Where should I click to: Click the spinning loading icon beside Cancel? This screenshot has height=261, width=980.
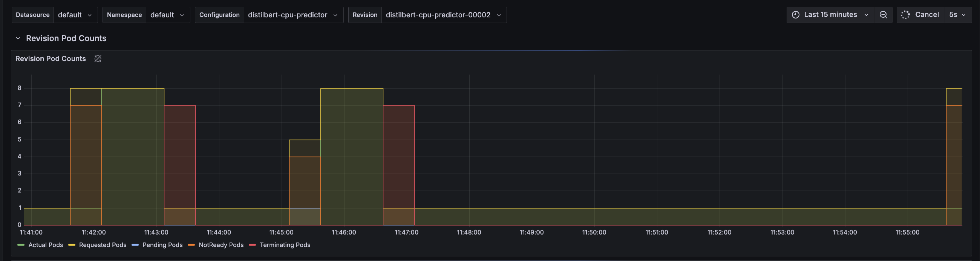click(x=905, y=15)
